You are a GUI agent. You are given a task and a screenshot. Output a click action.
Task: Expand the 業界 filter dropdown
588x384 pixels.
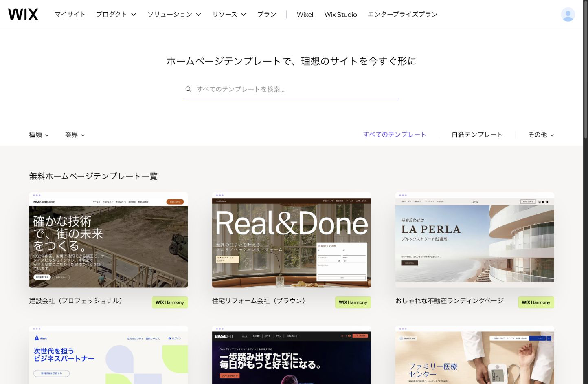[75, 135]
